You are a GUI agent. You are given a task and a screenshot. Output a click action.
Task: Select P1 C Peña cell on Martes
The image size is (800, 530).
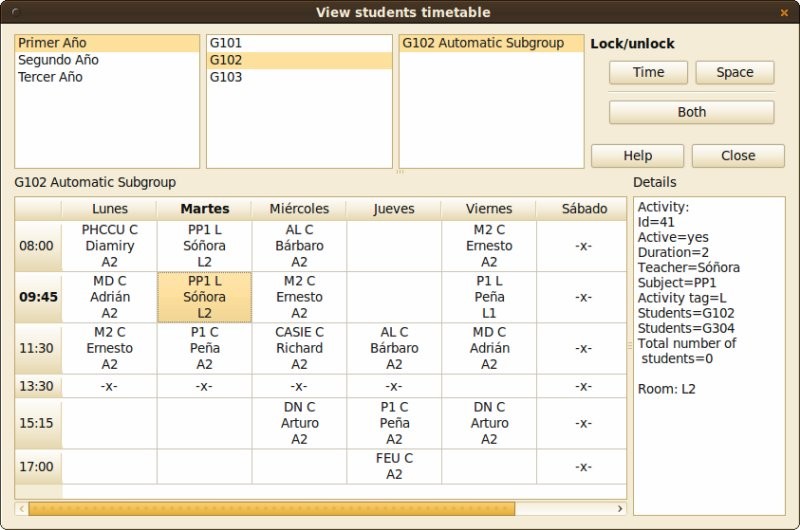click(205, 348)
